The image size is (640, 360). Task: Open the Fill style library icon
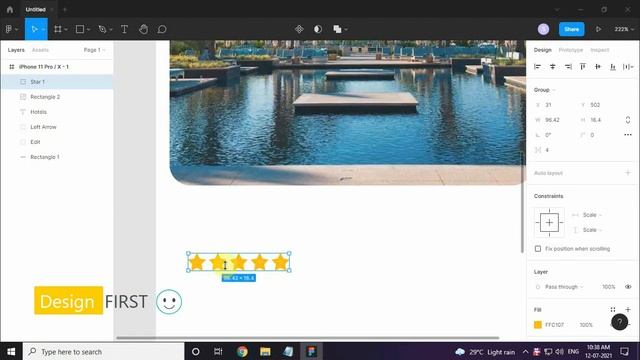click(x=613, y=310)
